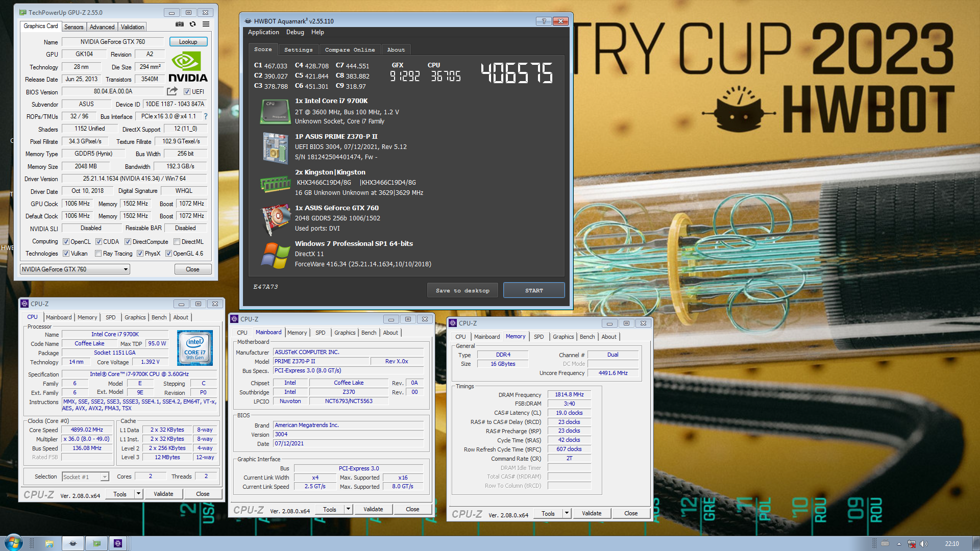The height and width of the screenshot is (551, 980).
Task: Click the Memory CPU-Z window title icon
Action: click(453, 323)
